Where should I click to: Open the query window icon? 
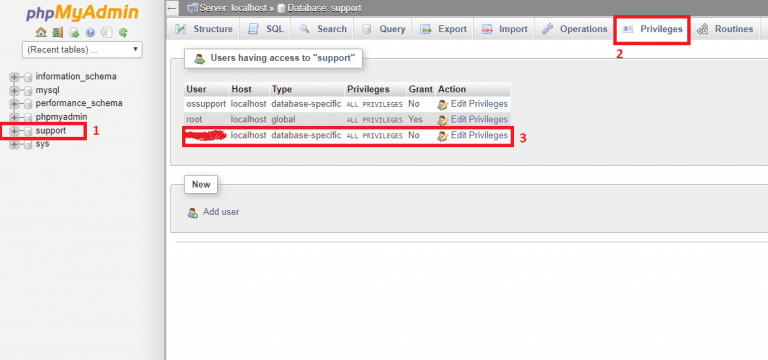tap(74, 33)
